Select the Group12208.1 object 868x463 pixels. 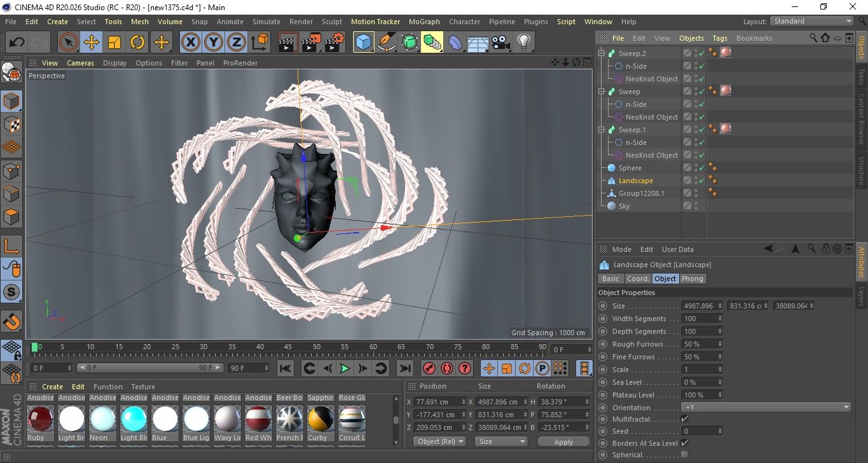click(x=641, y=193)
